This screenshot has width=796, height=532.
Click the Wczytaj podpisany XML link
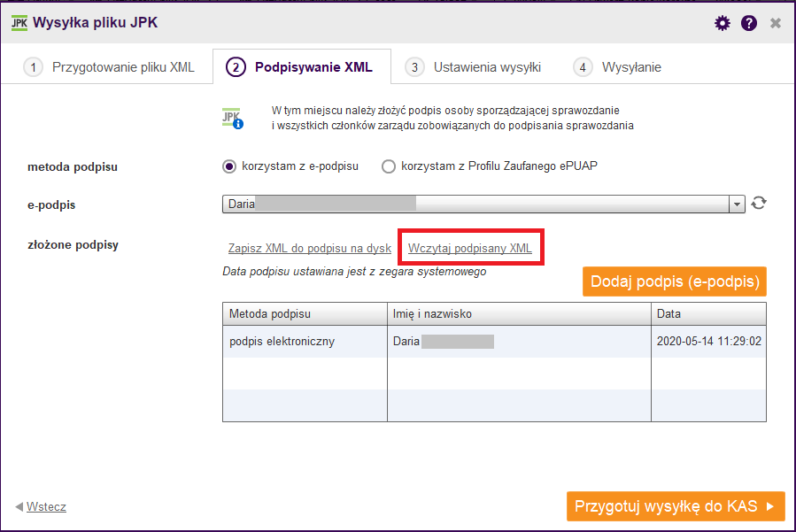coord(470,248)
